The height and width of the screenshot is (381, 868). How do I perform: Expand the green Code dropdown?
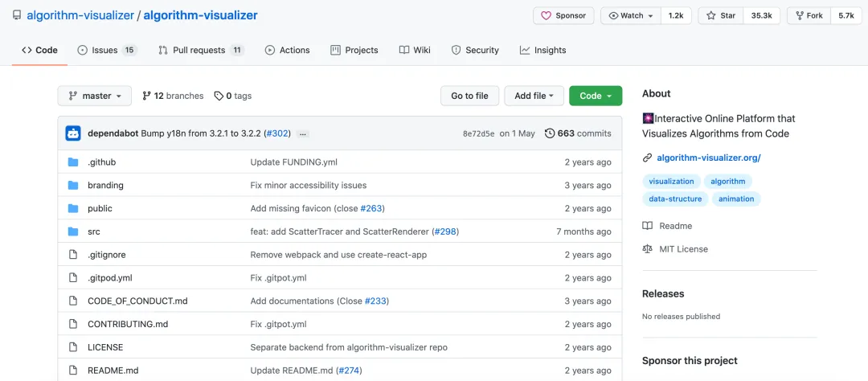click(x=596, y=96)
